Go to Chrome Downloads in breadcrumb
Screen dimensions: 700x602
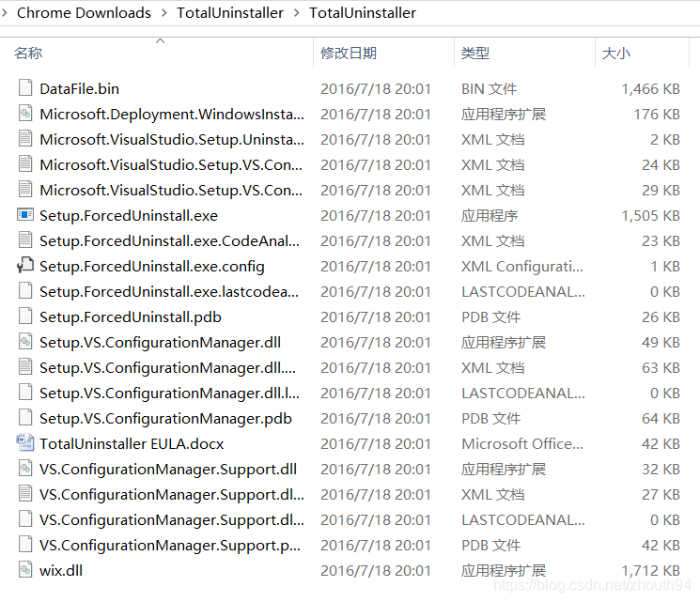[84, 13]
